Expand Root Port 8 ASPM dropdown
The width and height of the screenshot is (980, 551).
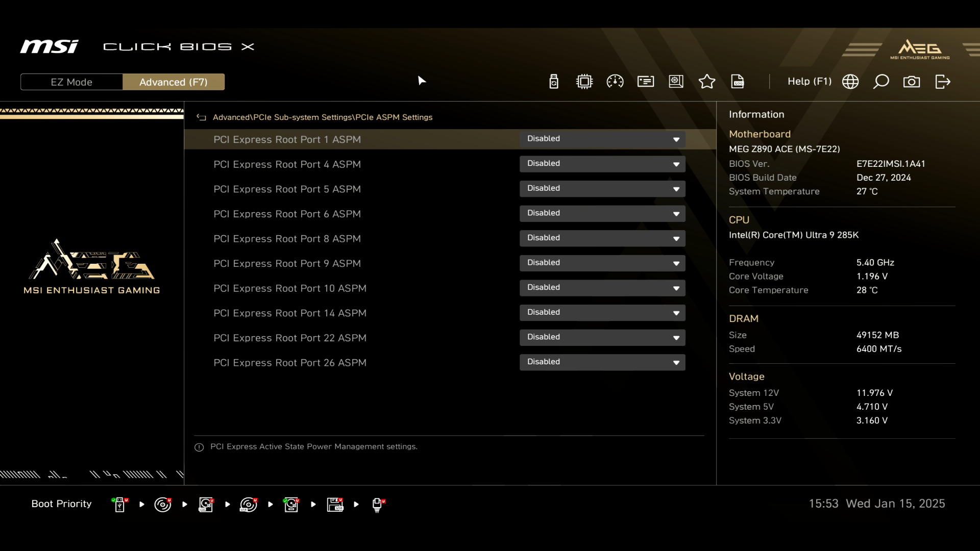point(602,238)
